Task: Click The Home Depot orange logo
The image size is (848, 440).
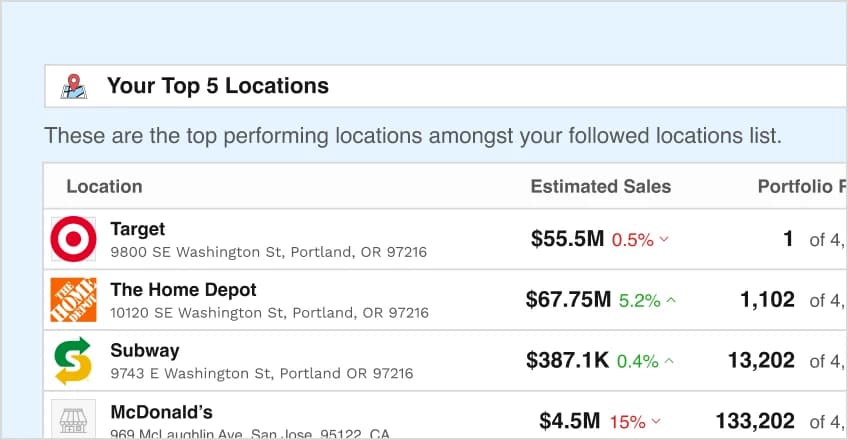Action: pos(74,300)
